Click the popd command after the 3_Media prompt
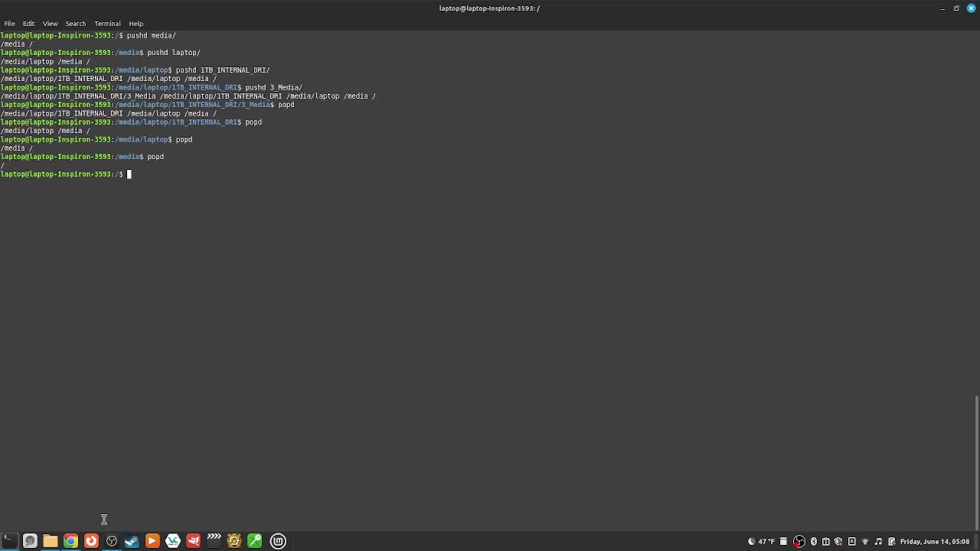This screenshot has height=551, width=980. point(286,105)
